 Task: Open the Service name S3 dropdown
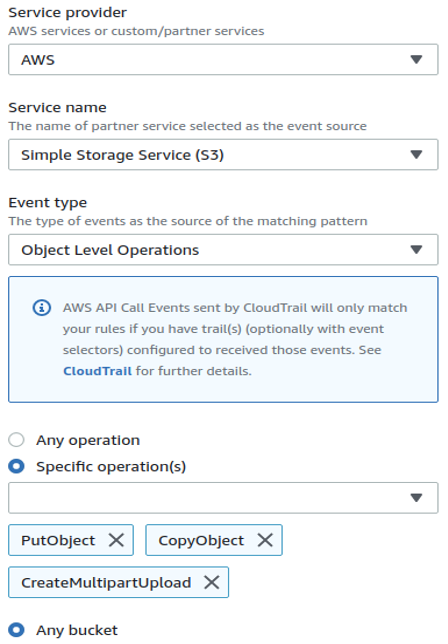pyautogui.click(x=223, y=154)
